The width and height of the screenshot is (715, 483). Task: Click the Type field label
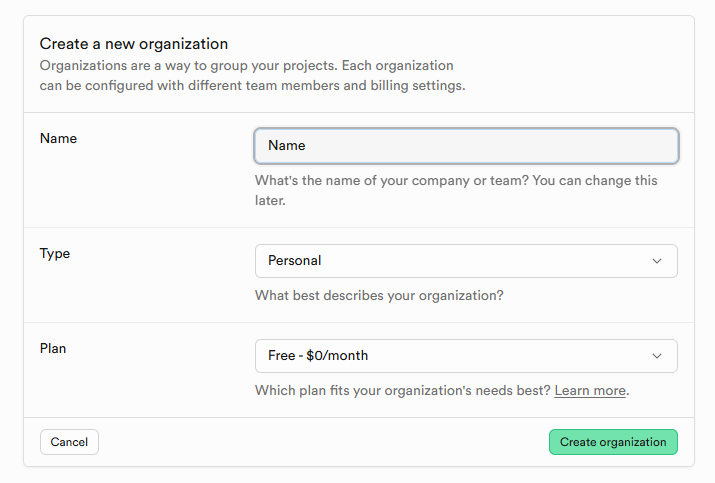[x=55, y=253]
